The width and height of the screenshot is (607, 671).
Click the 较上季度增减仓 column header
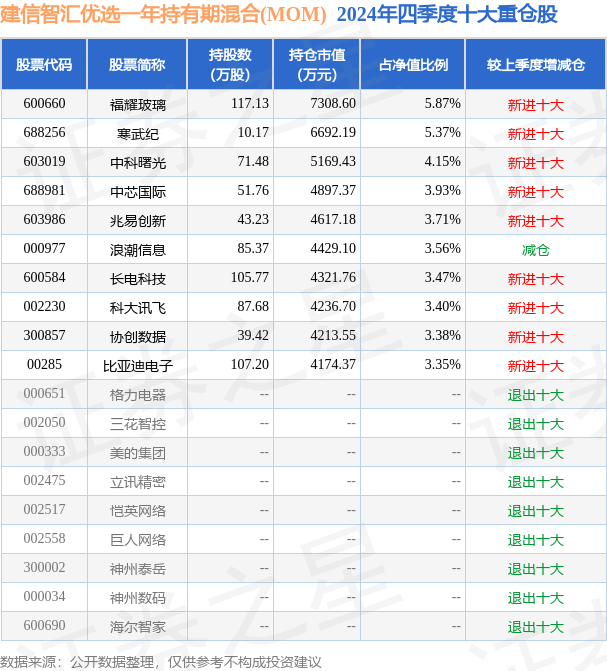[536, 65]
